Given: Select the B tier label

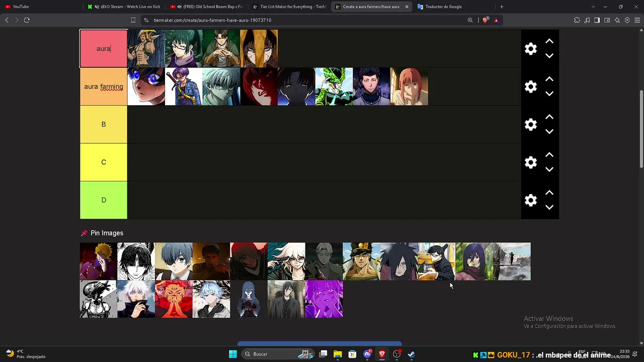Looking at the screenshot, I should click(104, 124).
